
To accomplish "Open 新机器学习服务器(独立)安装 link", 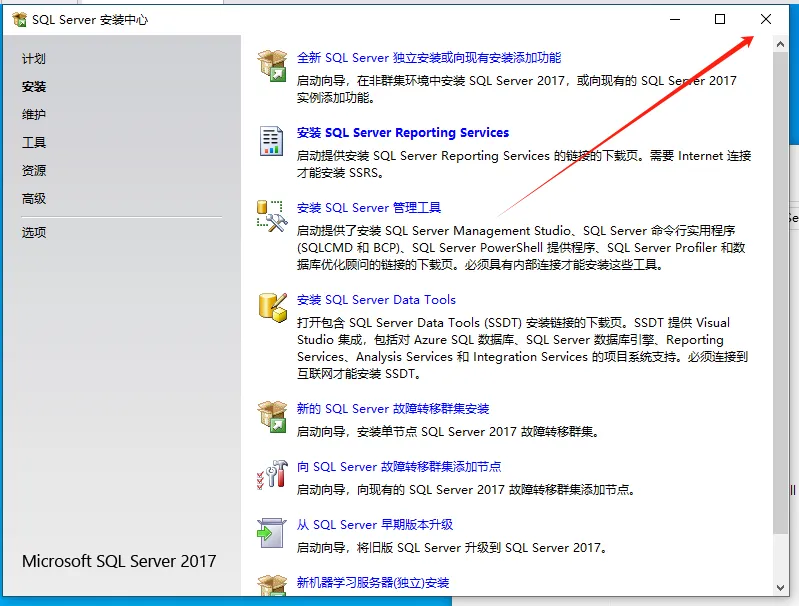I will tap(373, 583).
